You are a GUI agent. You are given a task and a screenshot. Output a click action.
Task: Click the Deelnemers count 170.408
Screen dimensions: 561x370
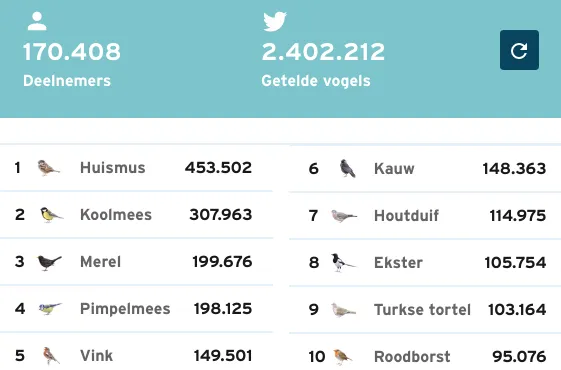pos(72,52)
